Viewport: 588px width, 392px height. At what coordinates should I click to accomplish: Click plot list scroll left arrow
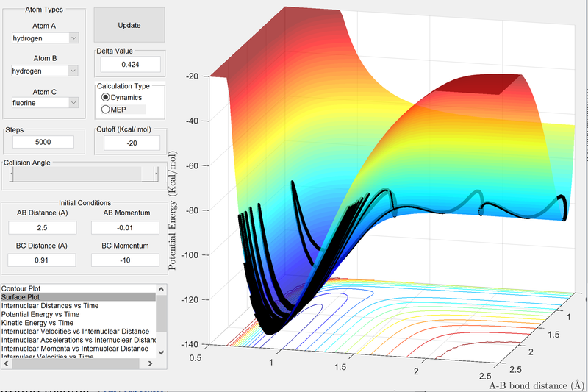coord(6,363)
